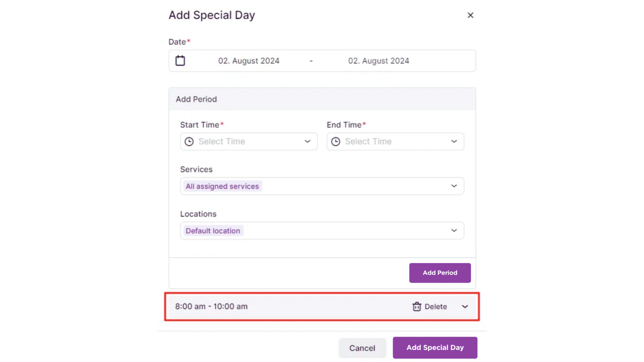
Task: Open the Start Time dropdown arrow
Action: point(307,142)
